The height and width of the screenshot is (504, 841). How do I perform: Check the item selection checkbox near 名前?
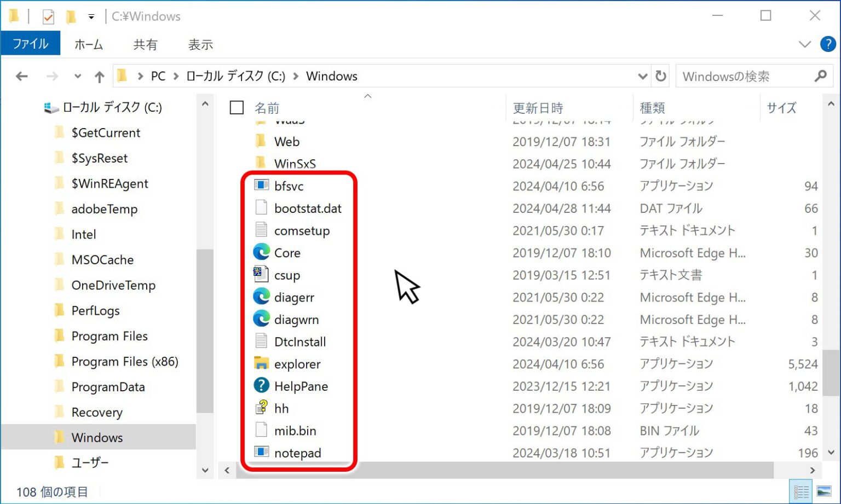click(237, 107)
